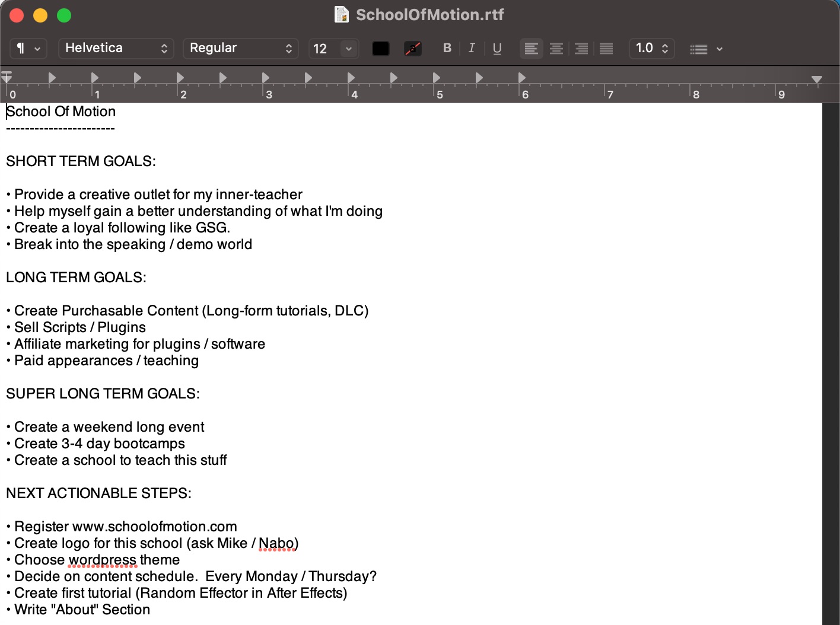840x625 pixels.
Task: Align text left
Action: 532,49
